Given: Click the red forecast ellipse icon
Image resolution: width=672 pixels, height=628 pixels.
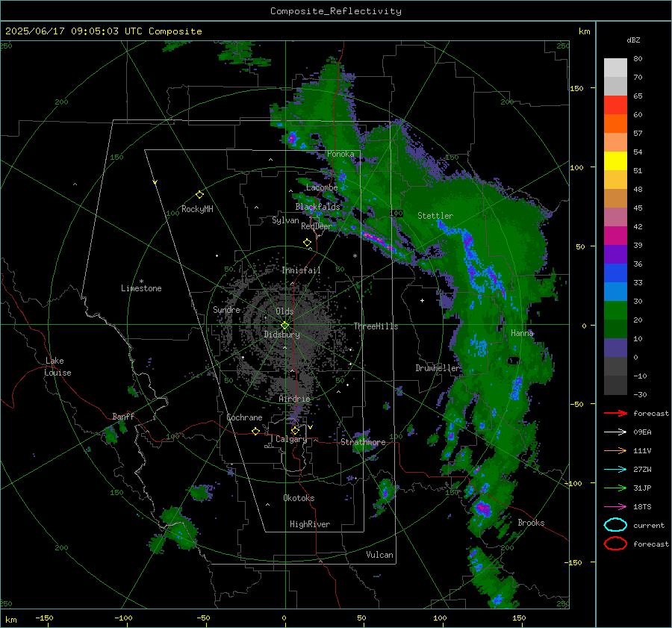Looking at the screenshot, I should tap(615, 544).
